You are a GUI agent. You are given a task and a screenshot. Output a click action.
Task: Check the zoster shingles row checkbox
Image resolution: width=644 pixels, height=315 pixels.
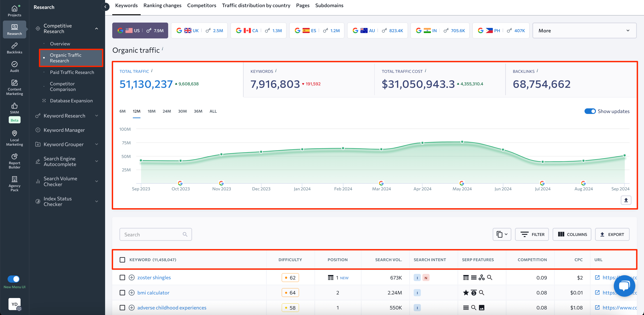tap(122, 277)
